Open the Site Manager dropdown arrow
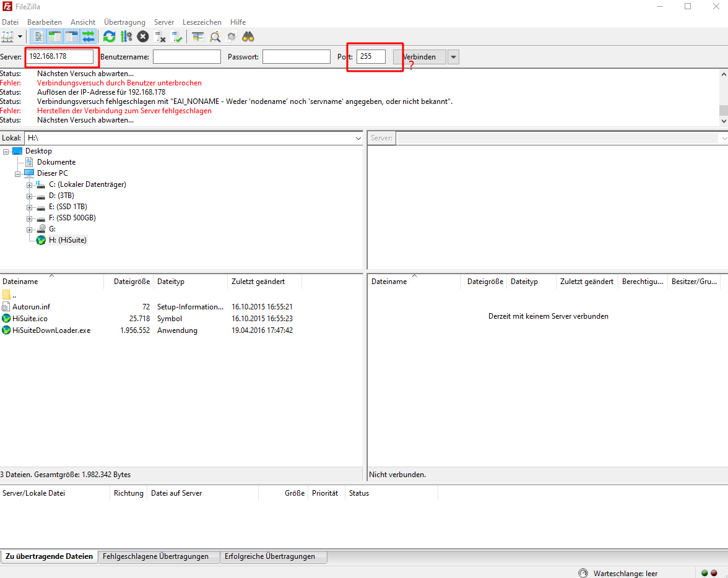The width and height of the screenshot is (728, 578). tap(20, 37)
